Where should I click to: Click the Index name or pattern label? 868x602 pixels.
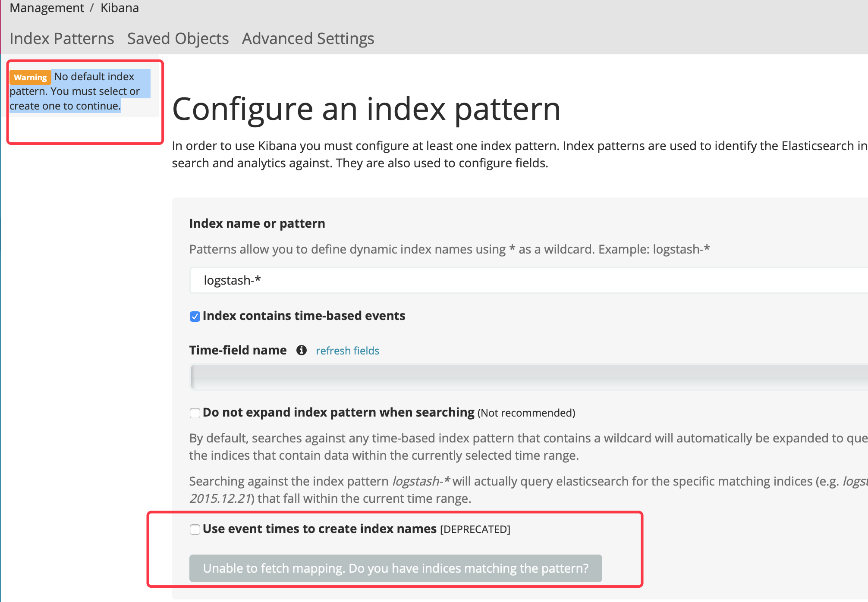(x=257, y=223)
